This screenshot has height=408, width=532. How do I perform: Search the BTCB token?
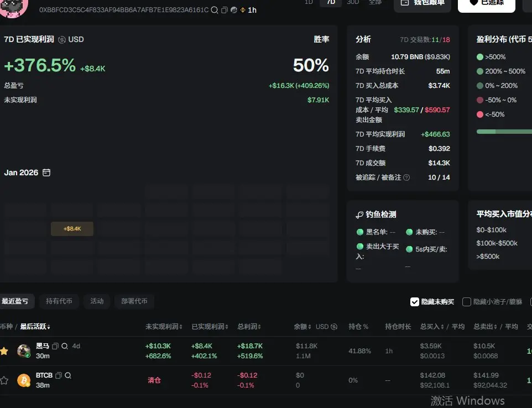coord(68,375)
